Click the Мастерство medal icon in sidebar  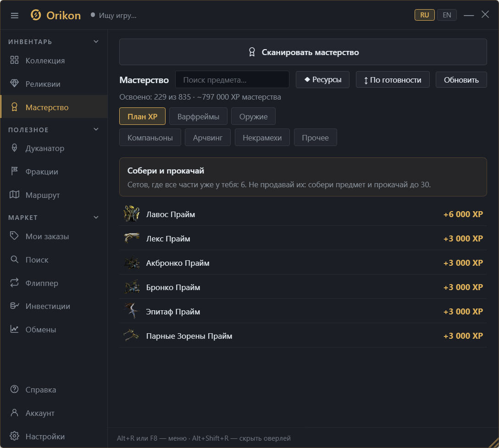[14, 107]
